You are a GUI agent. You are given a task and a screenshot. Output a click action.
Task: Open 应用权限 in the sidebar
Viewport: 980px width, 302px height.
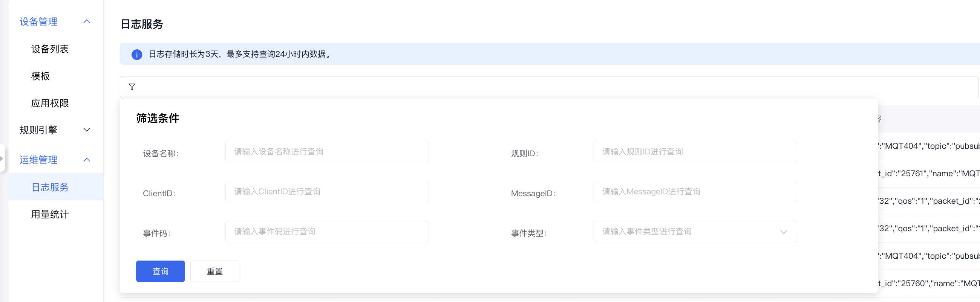click(50, 103)
